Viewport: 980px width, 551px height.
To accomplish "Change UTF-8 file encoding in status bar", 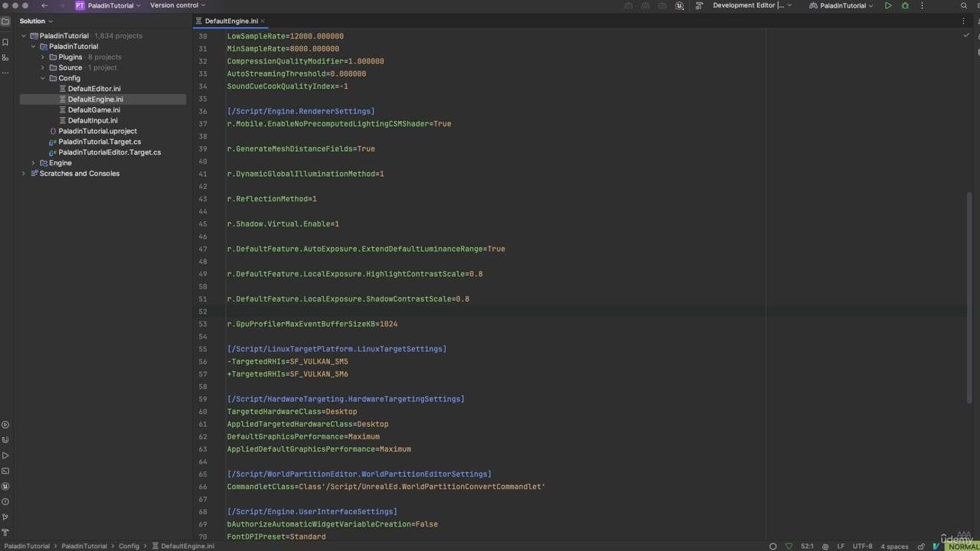I will tap(862, 546).
